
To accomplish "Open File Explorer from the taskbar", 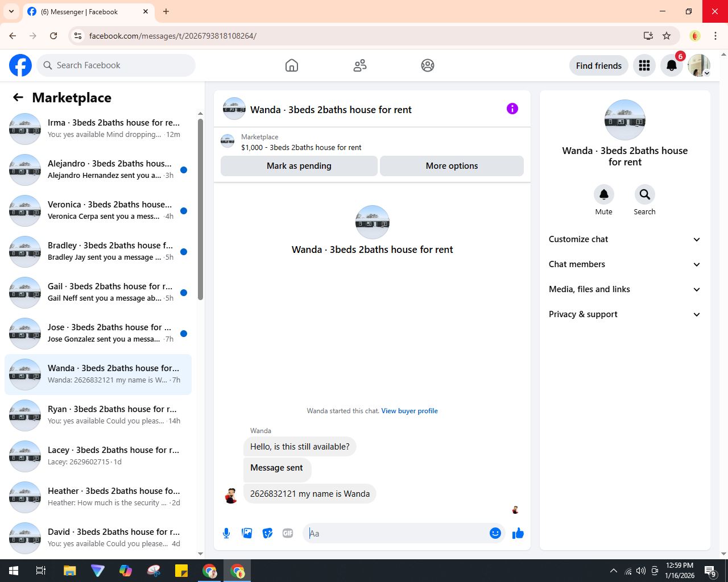I will click(x=69, y=571).
